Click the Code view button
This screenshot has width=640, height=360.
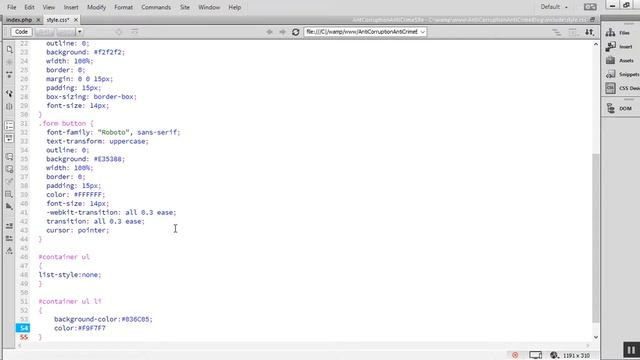click(21, 31)
